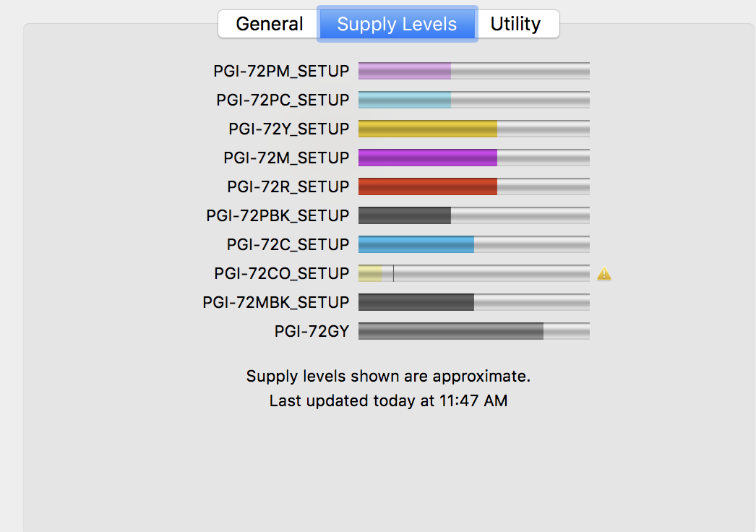Click the supply levels approximate disclaimer text
Image resolution: width=756 pixels, height=532 pixels.
pyautogui.click(x=388, y=376)
